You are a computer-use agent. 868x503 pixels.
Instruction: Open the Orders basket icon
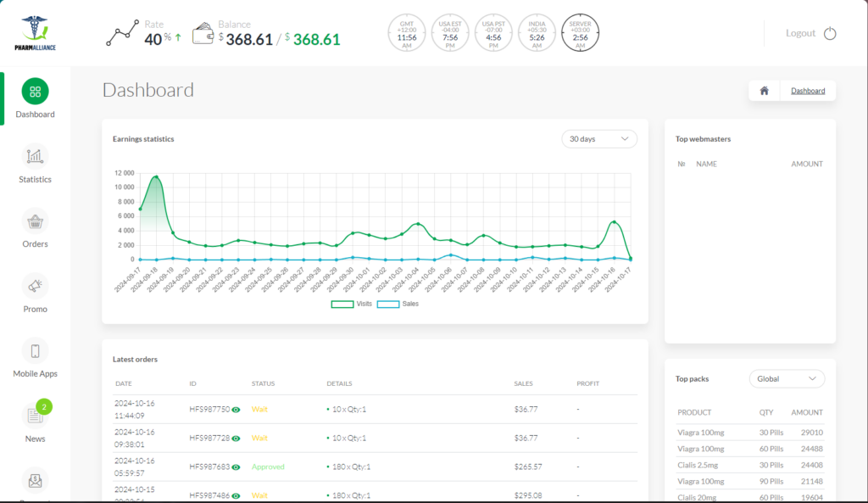click(35, 221)
